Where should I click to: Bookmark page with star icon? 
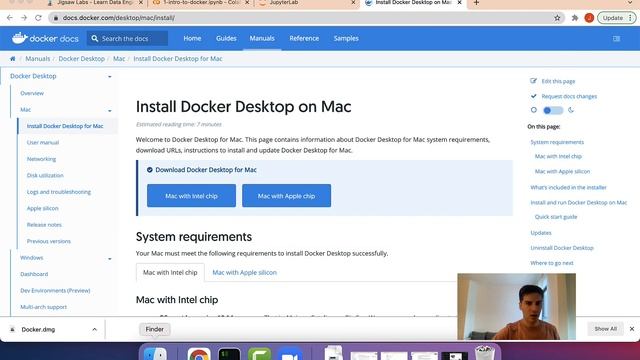(x=557, y=18)
